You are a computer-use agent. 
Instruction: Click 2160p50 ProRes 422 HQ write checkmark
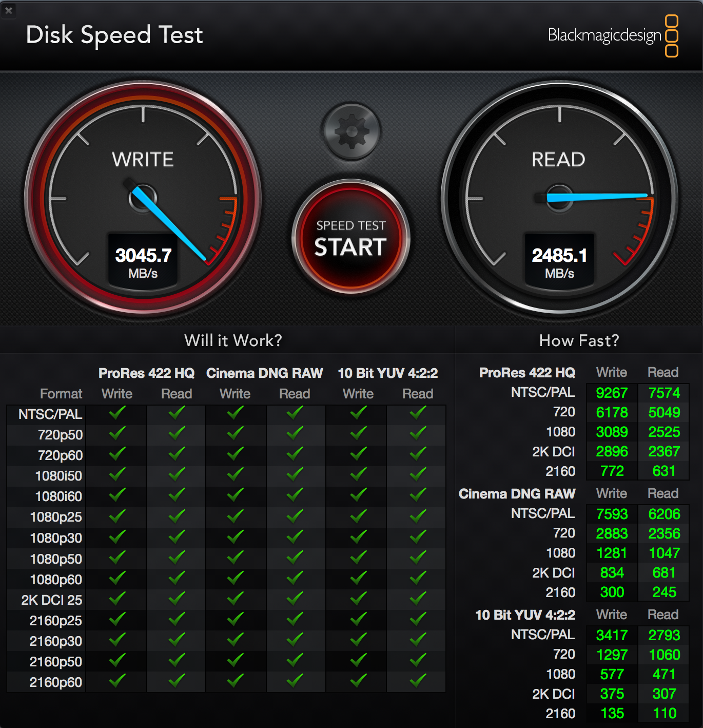tap(117, 660)
